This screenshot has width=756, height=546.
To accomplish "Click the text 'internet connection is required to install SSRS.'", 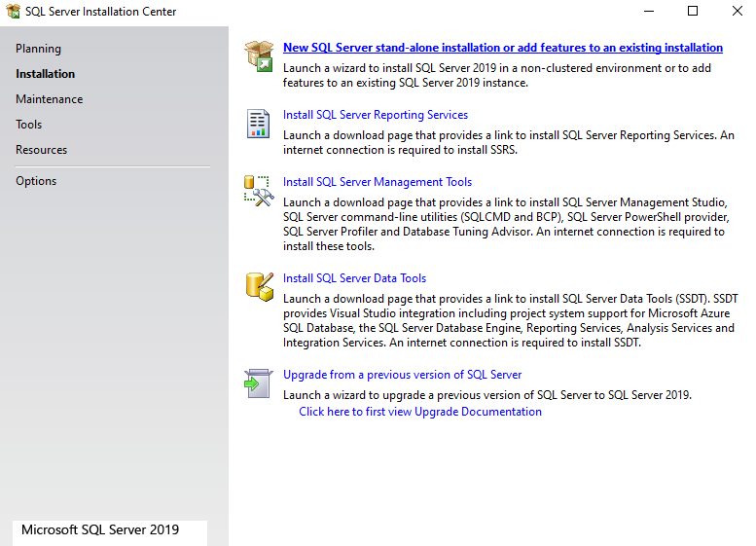I will point(400,150).
